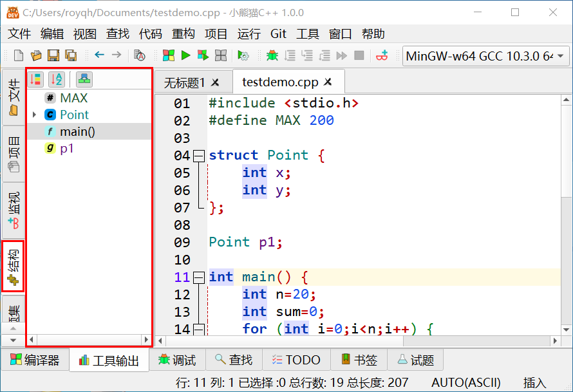This screenshot has height=392, width=573.
Task: Reformat code using the toolbar icon
Action: pyautogui.click(x=139, y=55)
